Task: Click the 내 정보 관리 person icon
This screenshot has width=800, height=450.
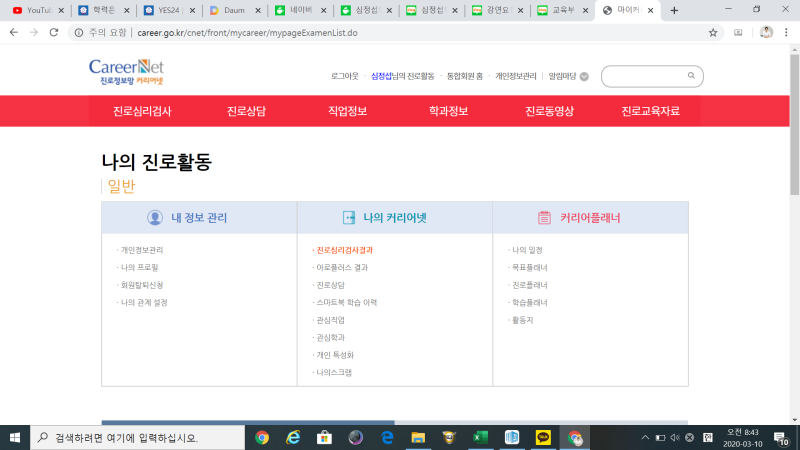Action: pos(155,217)
